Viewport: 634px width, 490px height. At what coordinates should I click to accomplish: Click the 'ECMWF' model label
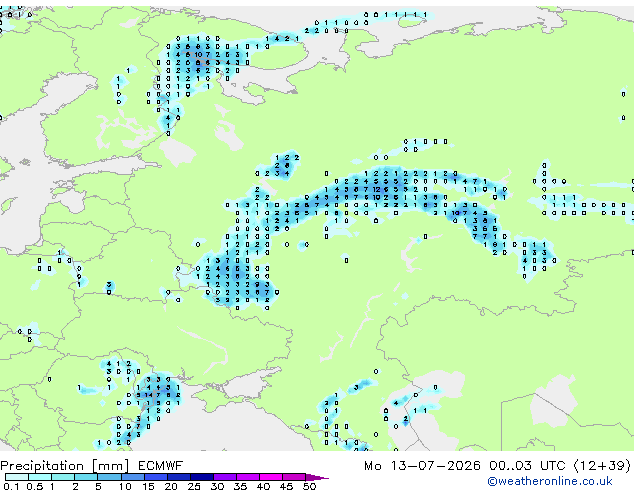point(161,466)
